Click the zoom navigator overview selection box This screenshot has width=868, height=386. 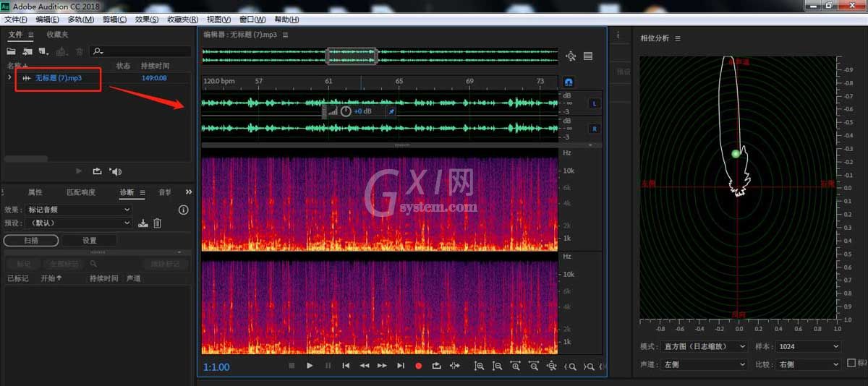(x=352, y=56)
